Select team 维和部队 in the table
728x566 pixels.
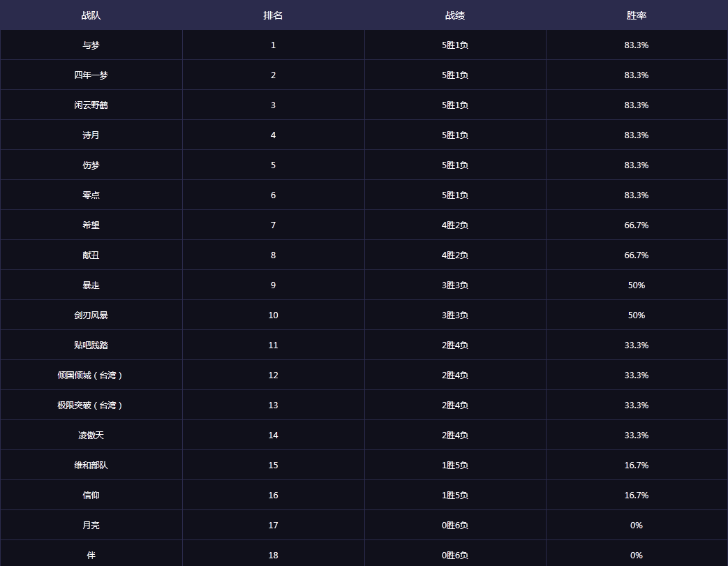coord(91,466)
